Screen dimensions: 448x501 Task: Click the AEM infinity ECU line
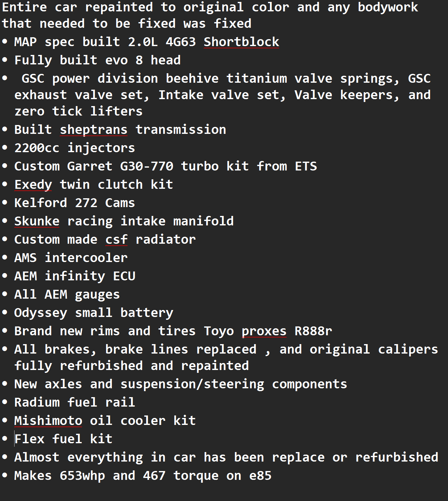[75, 276]
